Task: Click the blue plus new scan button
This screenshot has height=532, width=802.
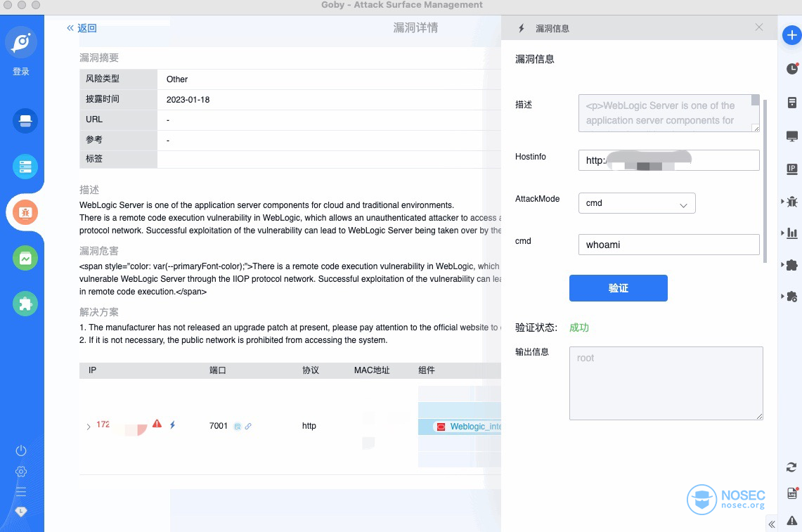Action: point(791,34)
